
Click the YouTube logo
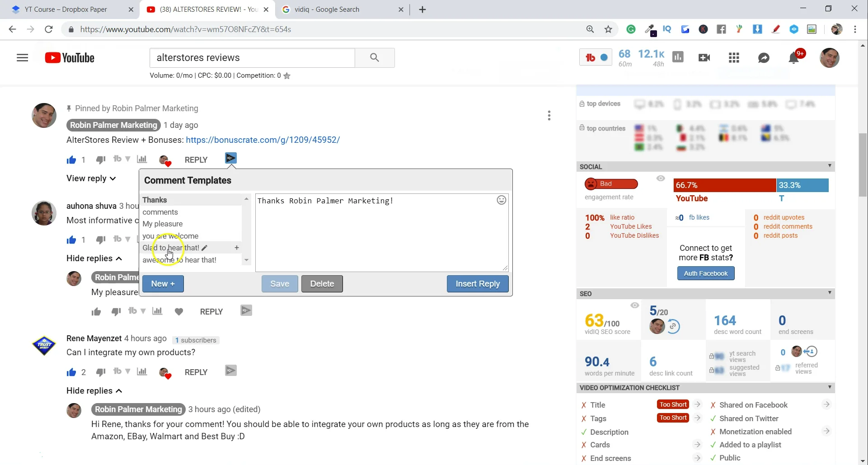[70, 58]
